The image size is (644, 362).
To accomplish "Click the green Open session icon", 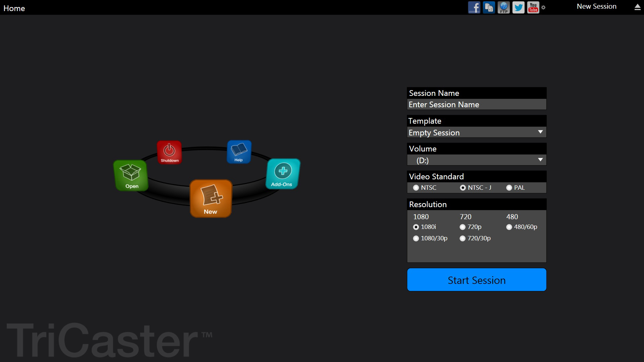I will point(131,175).
